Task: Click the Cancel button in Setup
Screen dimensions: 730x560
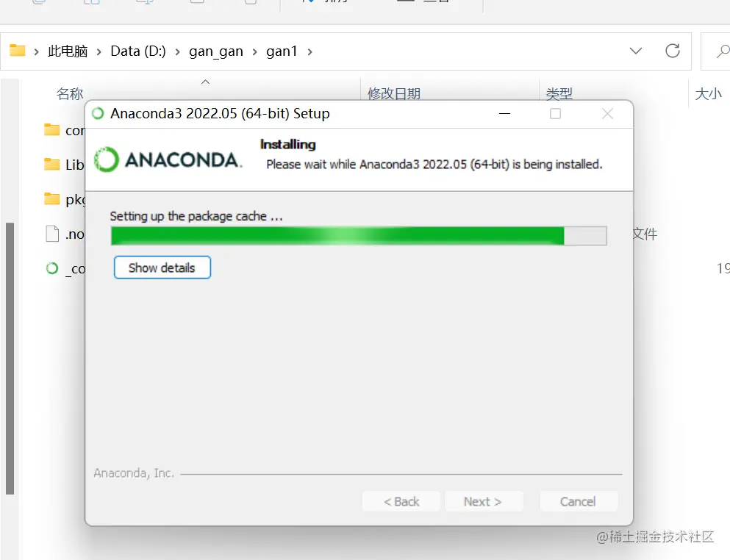Action: pos(578,501)
